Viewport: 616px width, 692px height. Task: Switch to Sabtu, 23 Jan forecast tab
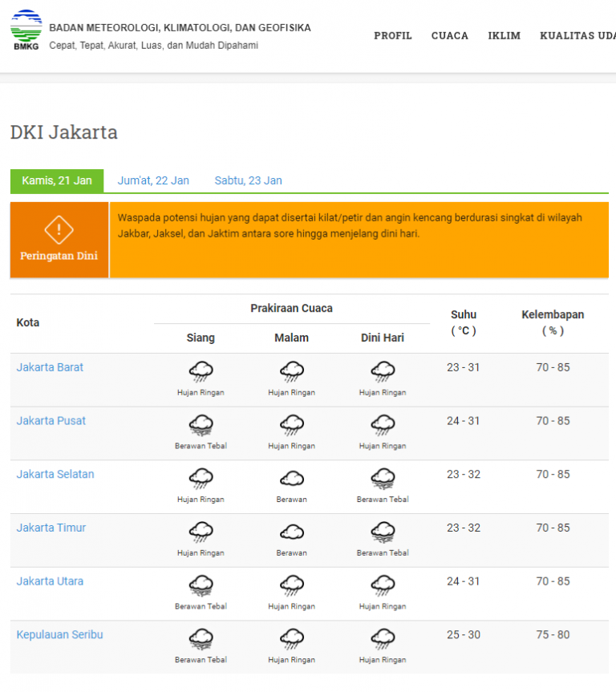[x=248, y=180]
